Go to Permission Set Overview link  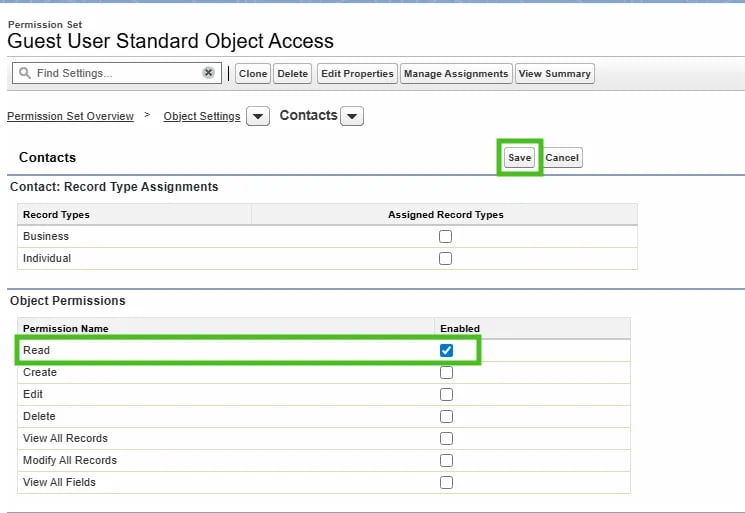70,116
